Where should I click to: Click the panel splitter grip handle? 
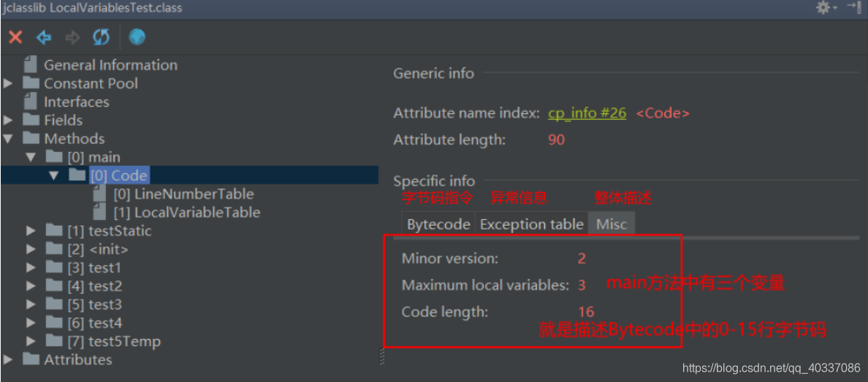pyautogui.click(x=381, y=356)
